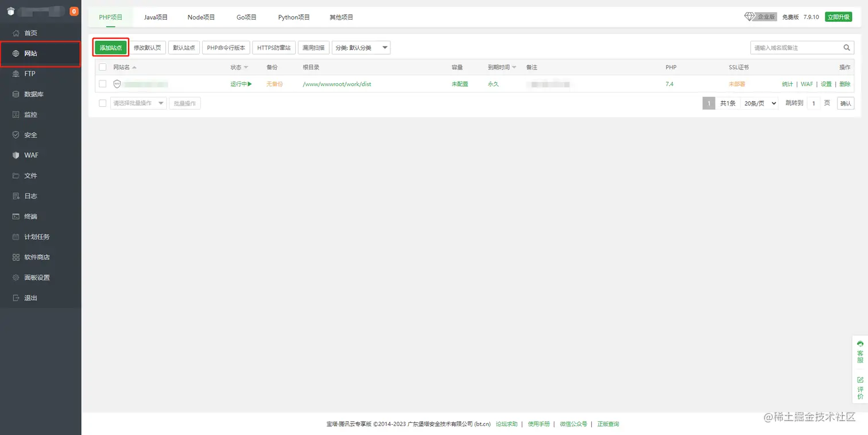Viewport: 868px width, 435px height.
Task: Open the 无备份 backup link
Action: pos(274,84)
